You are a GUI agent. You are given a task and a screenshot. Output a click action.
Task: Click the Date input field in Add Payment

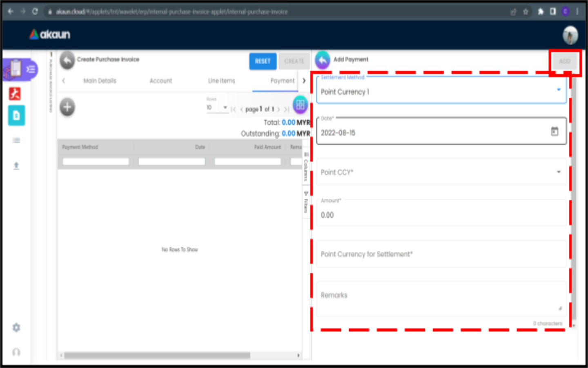pos(441,131)
